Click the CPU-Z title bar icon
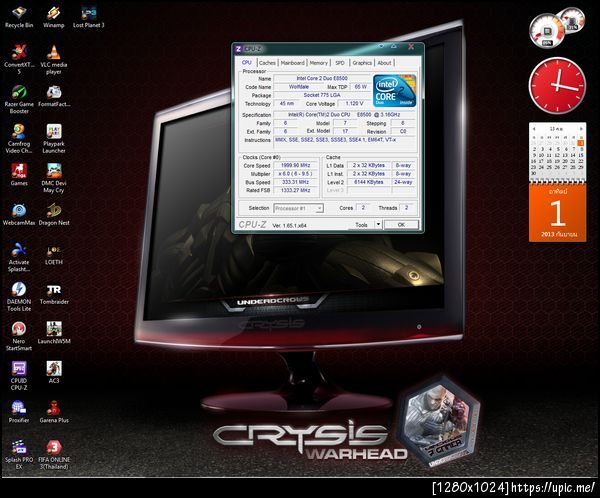600x498 pixels. (238, 49)
